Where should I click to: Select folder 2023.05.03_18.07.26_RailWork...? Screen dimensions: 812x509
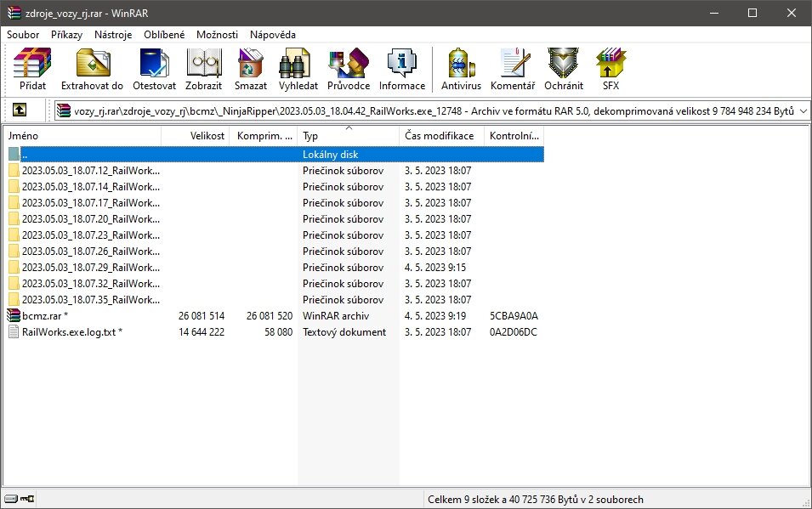[91, 252]
